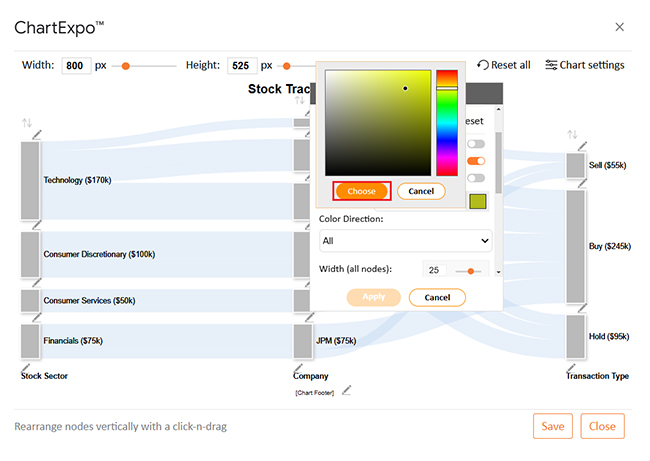Image resolution: width=650 pixels, height=461 pixels.
Task: Click the JPM ($75k) node bar
Action: coord(303,341)
